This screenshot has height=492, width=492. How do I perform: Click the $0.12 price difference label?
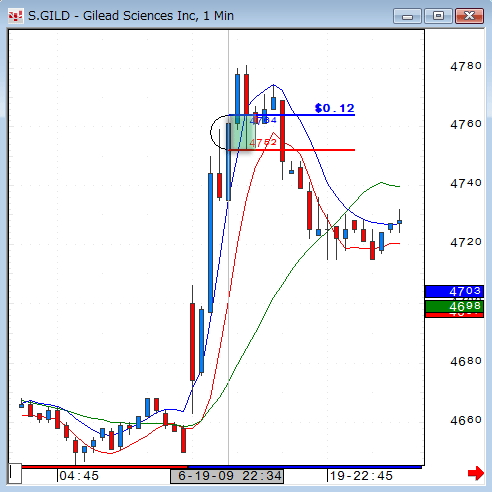334,108
